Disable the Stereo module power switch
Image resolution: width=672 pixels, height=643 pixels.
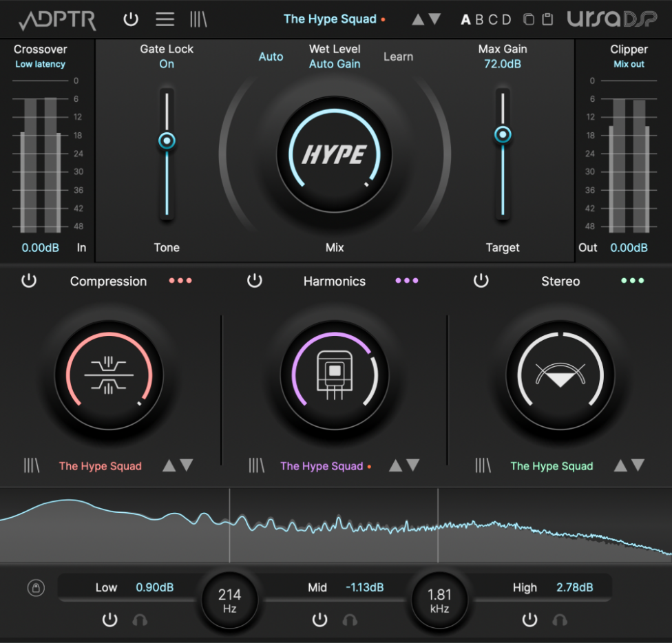(481, 280)
